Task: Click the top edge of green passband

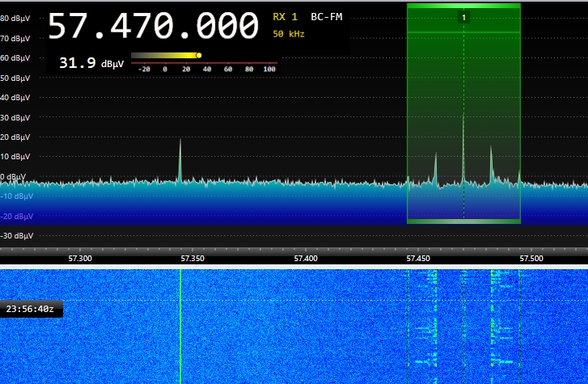Action: pos(464,6)
